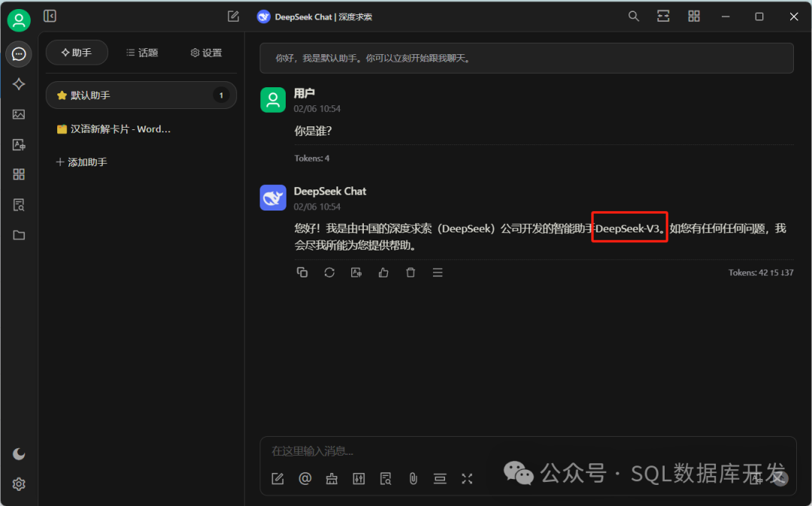Click the green user avatar in sidebar
812x506 pixels.
(x=19, y=20)
